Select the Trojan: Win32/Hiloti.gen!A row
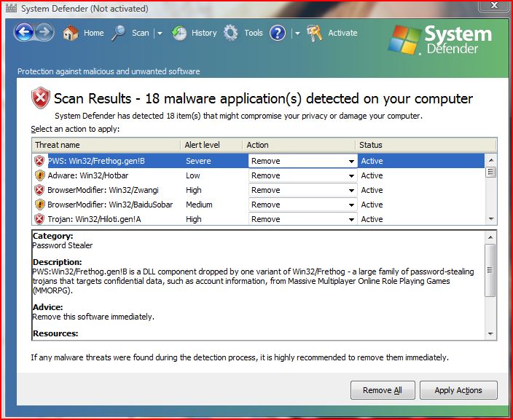This screenshot has width=513, height=420. [259, 219]
